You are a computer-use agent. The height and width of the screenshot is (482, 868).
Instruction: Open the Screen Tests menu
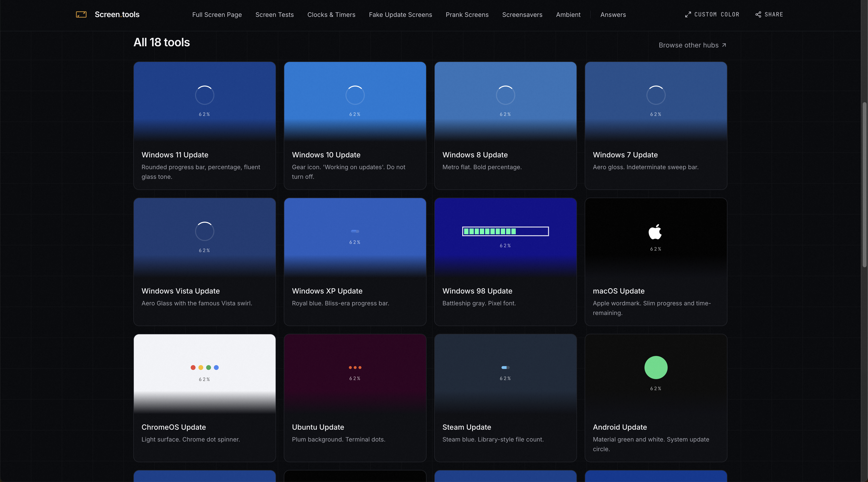(x=274, y=14)
